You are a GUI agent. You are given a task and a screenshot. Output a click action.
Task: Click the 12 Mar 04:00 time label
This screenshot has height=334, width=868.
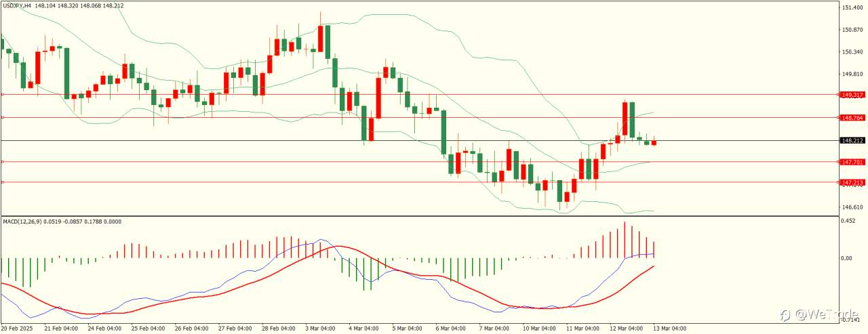point(627,329)
